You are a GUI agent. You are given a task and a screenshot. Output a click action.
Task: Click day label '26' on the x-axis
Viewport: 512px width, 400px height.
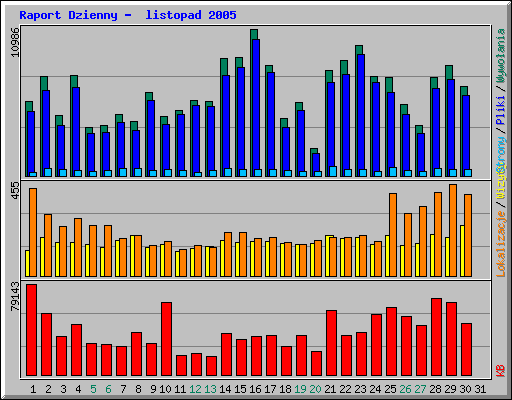point(405,389)
